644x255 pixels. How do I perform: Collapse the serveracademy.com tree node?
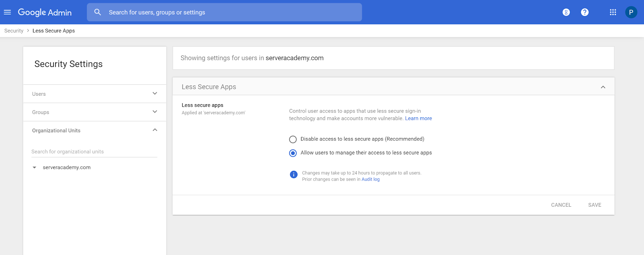coord(35,168)
